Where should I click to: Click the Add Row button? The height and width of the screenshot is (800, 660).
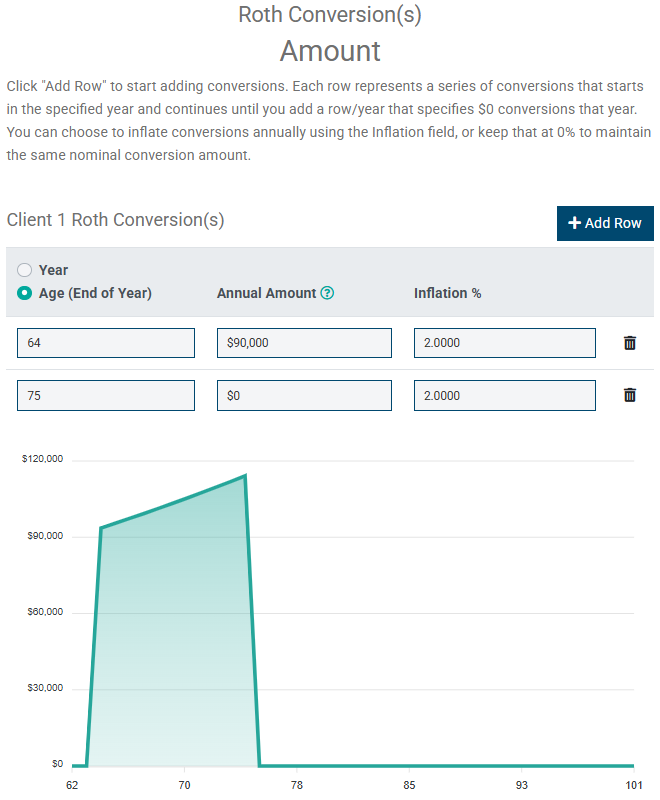[x=605, y=223]
